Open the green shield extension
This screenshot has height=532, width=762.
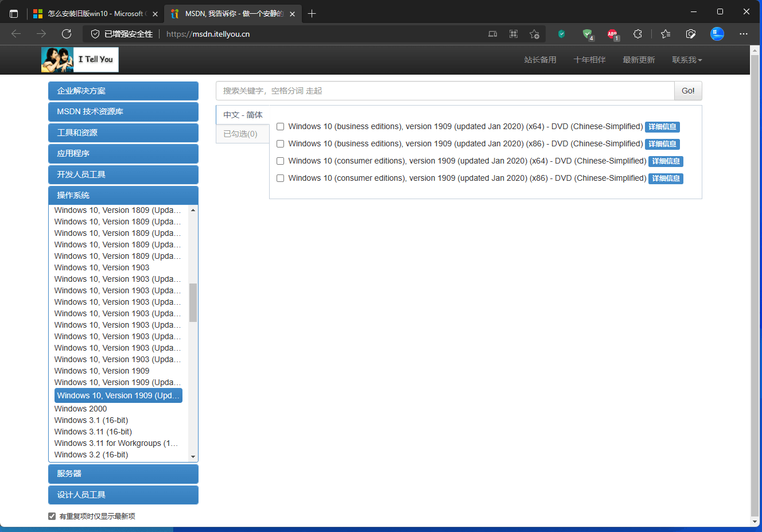[x=561, y=34]
